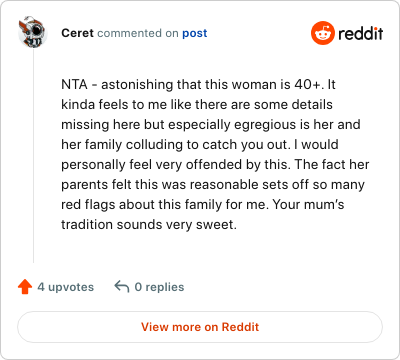Click the orange Reddit Snoo logo
The height and width of the screenshot is (360, 400).
click(x=322, y=33)
